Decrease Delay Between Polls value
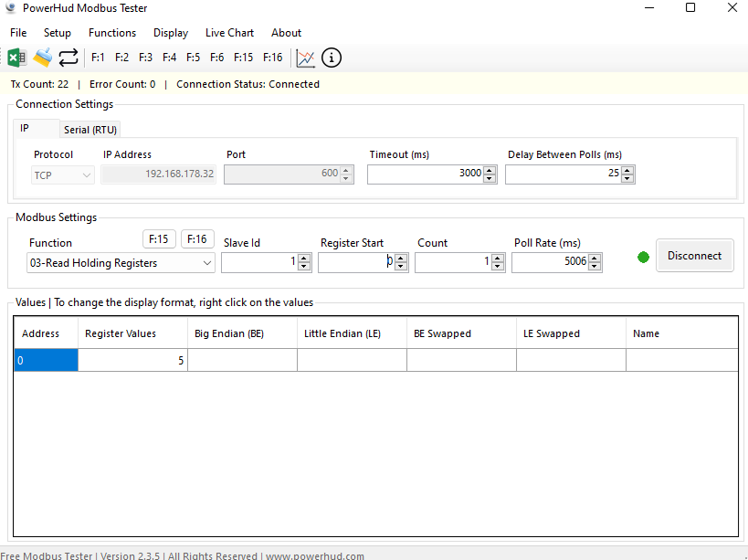Viewport: 748px width, 560px height. 627,179
